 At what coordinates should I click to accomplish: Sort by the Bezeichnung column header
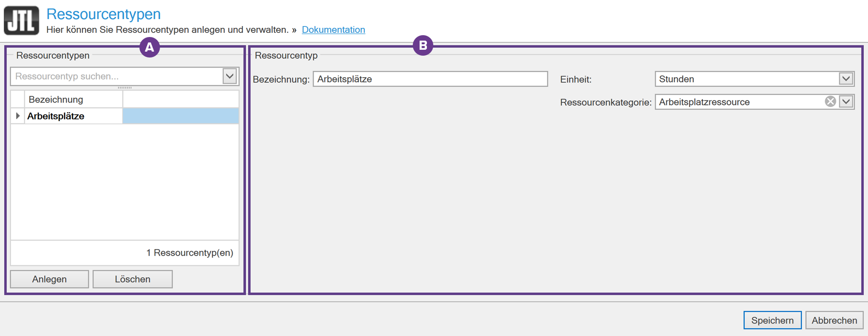point(73,100)
